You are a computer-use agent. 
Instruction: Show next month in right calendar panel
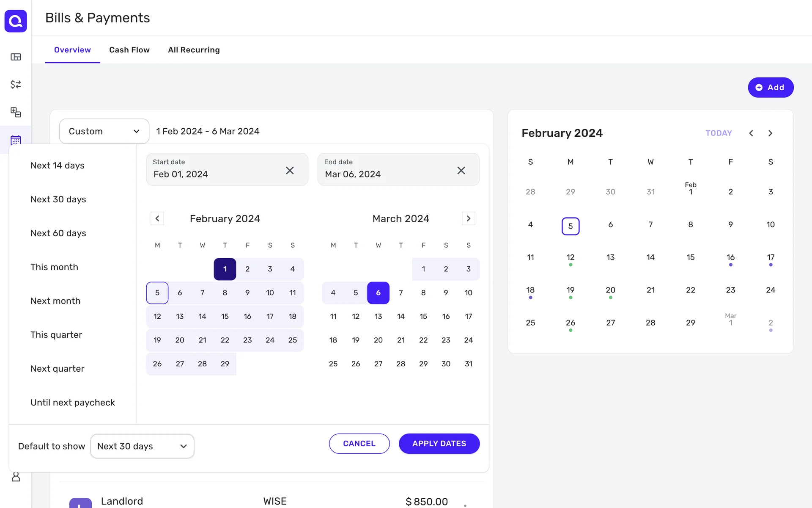pyautogui.click(x=770, y=133)
